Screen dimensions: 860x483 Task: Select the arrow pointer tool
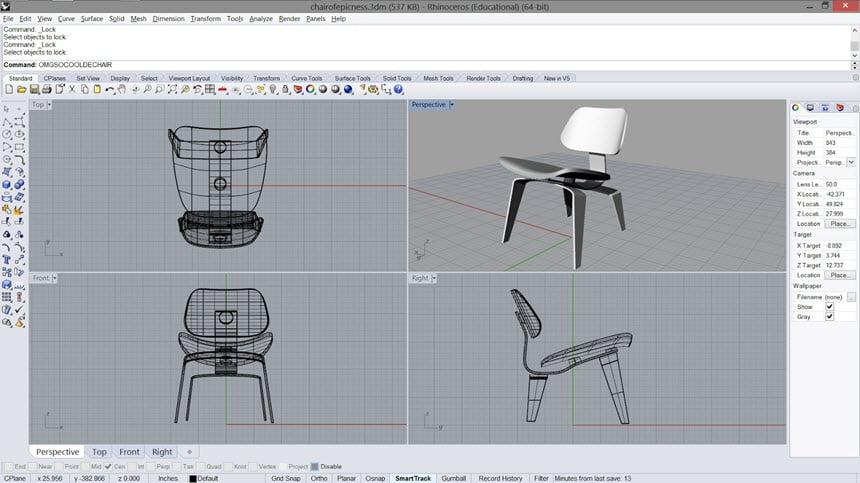point(7,109)
